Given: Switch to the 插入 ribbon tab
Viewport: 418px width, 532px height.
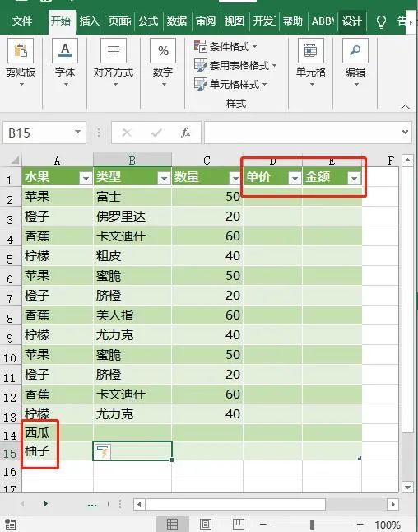Looking at the screenshot, I should 90,21.
